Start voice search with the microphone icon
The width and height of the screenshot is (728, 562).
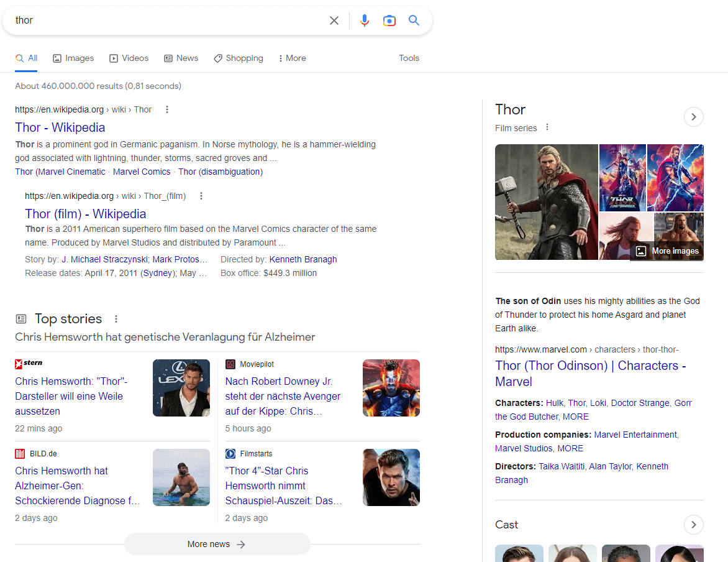tap(365, 21)
